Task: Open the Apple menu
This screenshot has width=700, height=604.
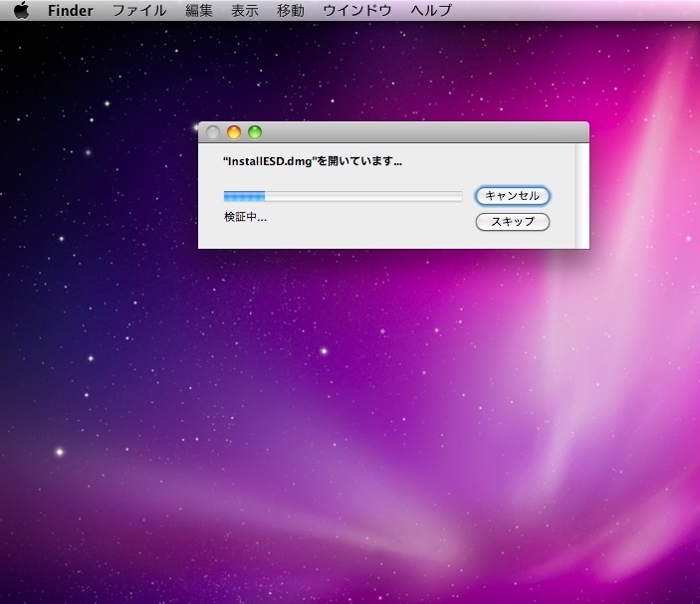Action: coord(21,11)
